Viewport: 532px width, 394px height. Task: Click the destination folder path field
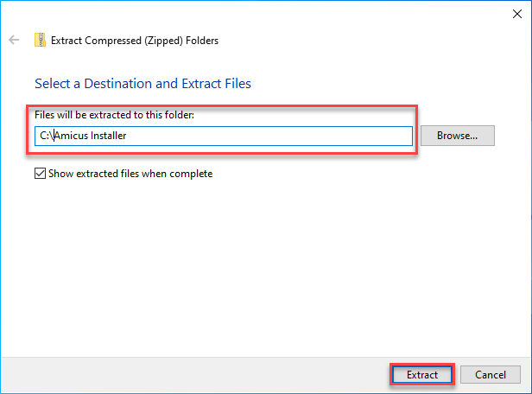[x=224, y=136]
